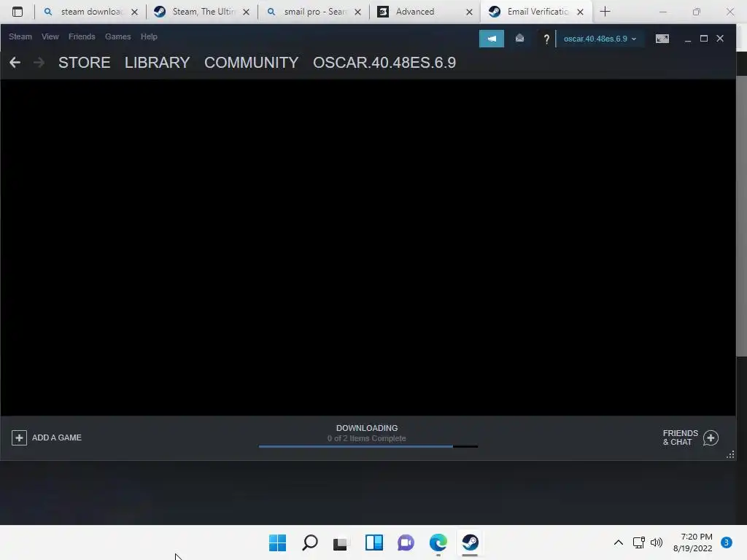
Task: Open the Steam menu
Action: pyautogui.click(x=20, y=36)
